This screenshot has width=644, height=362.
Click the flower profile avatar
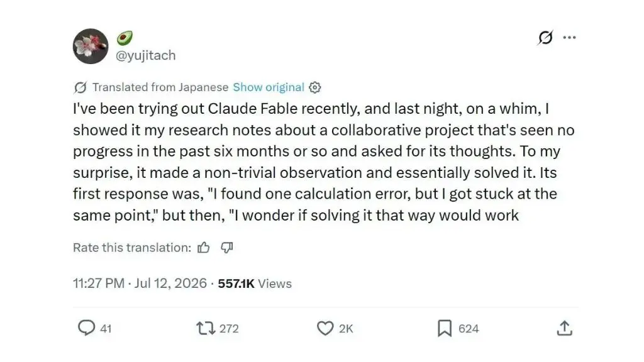[x=91, y=46]
